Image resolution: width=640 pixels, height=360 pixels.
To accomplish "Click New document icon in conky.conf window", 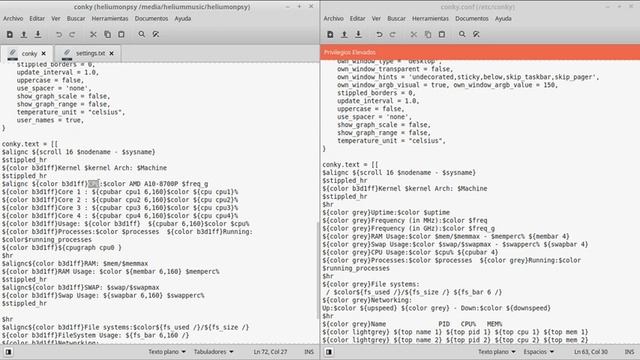I will 330,35.
